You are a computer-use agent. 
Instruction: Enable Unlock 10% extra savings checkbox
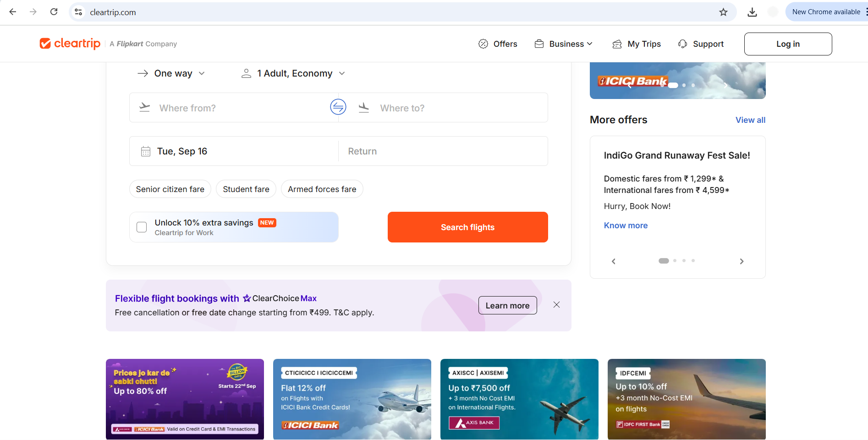click(x=142, y=227)
